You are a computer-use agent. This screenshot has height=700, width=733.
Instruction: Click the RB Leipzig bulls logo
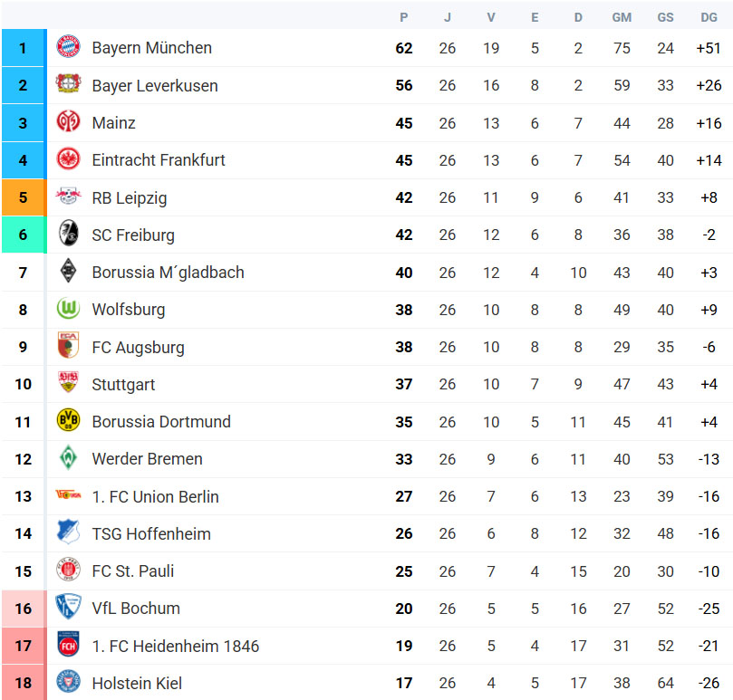tap(68, 197)
